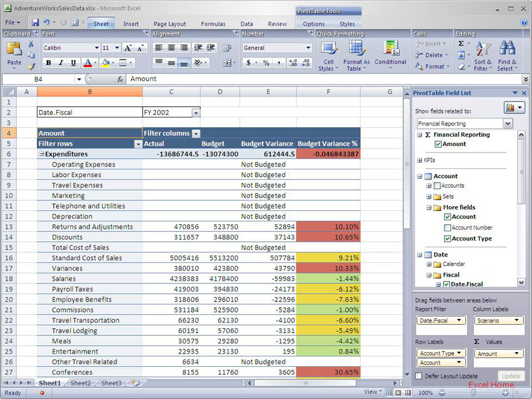Uncheck the Account field under More fields

447,217
